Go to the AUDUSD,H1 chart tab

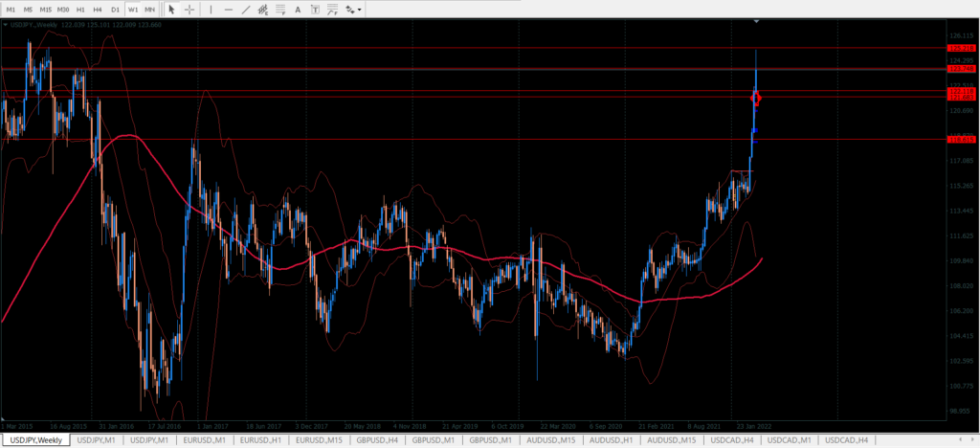pyautogui.click(x=609, y=439)
